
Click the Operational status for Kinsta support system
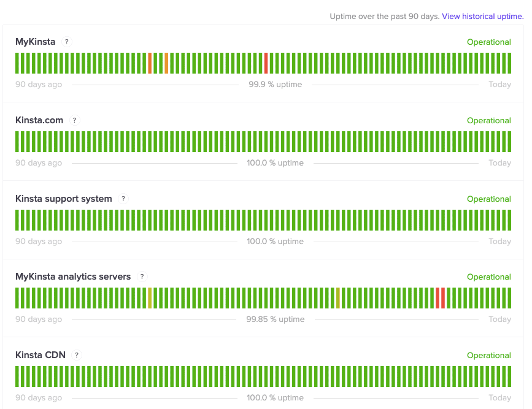point(489,199)
